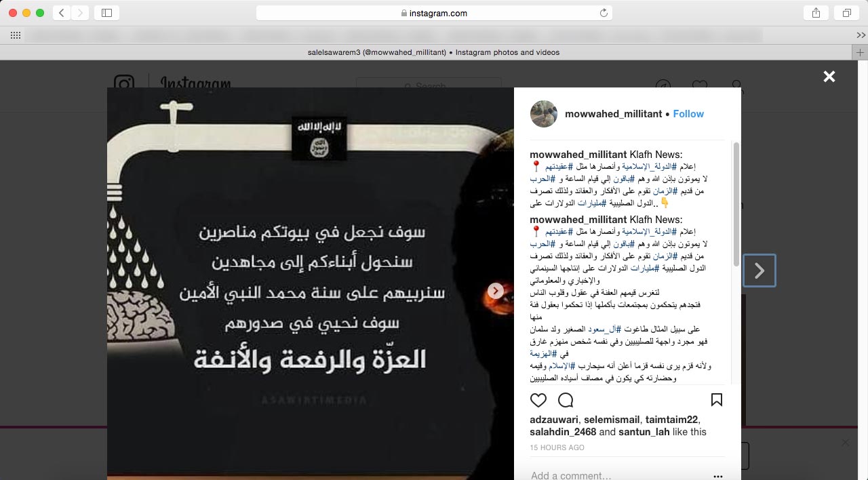The width and height of the screenshot is (868, 480).
Task: Select the mowwahed_millitant Instagram tab
Action: tap(433, 52)
